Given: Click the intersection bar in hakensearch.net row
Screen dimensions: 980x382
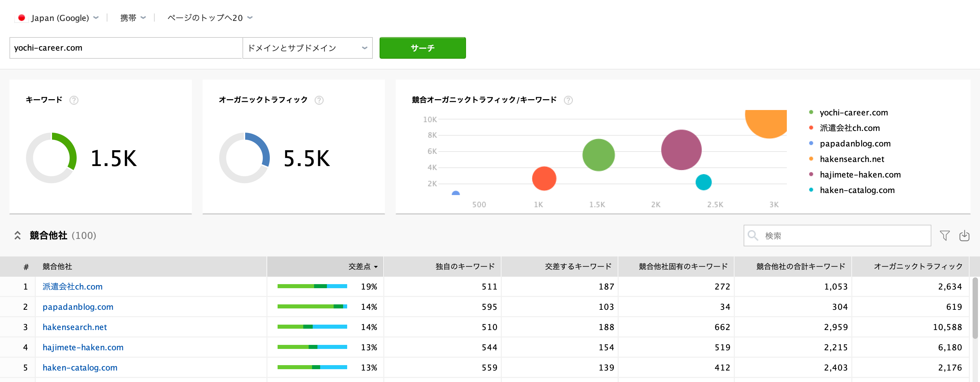Looking at the screenshot, I should point(312,327).
